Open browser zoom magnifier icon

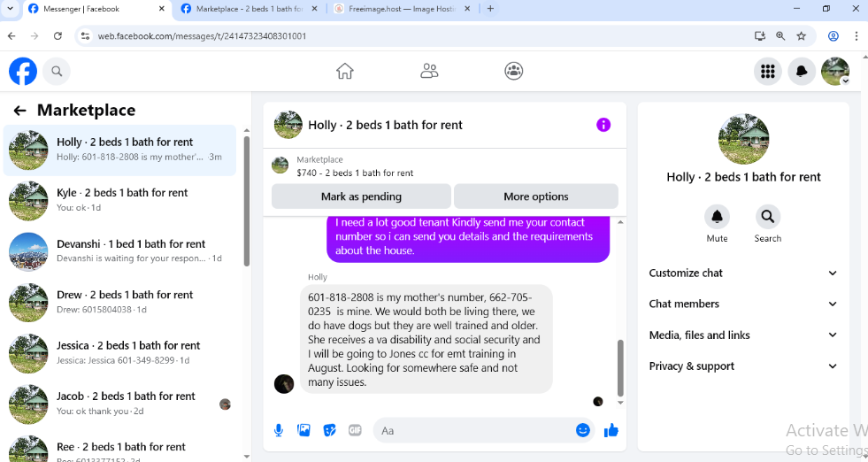pyautogui.click(x=780, y=36)
